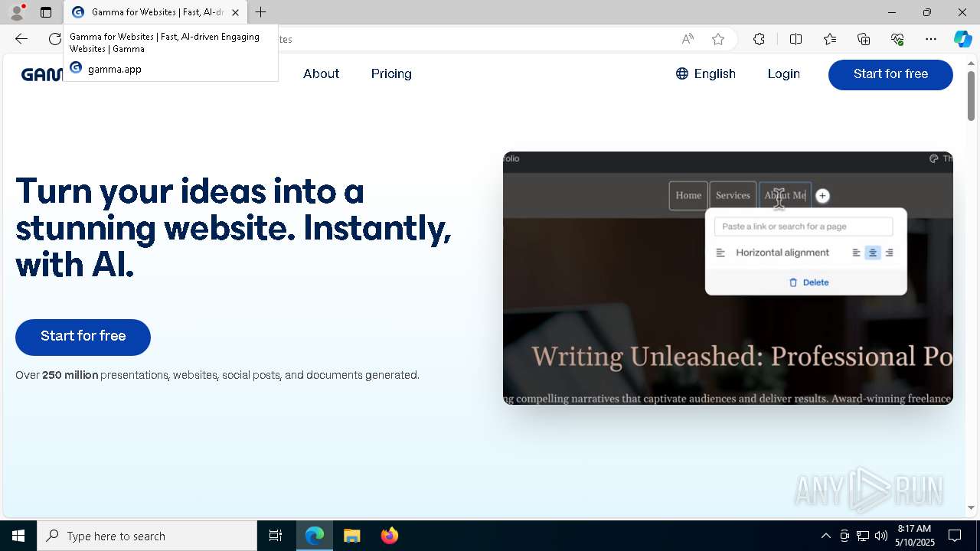Click the plus add-page button in preview

click(x=822, y=196)
